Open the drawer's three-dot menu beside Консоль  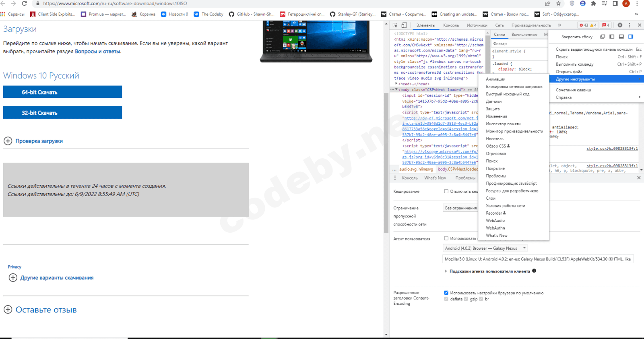[395, 178]
